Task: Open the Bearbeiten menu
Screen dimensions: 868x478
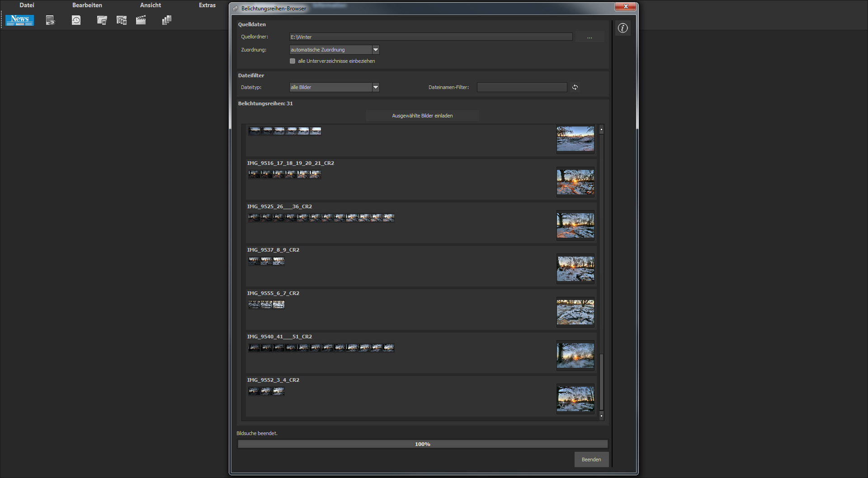Action: [87, 5]
